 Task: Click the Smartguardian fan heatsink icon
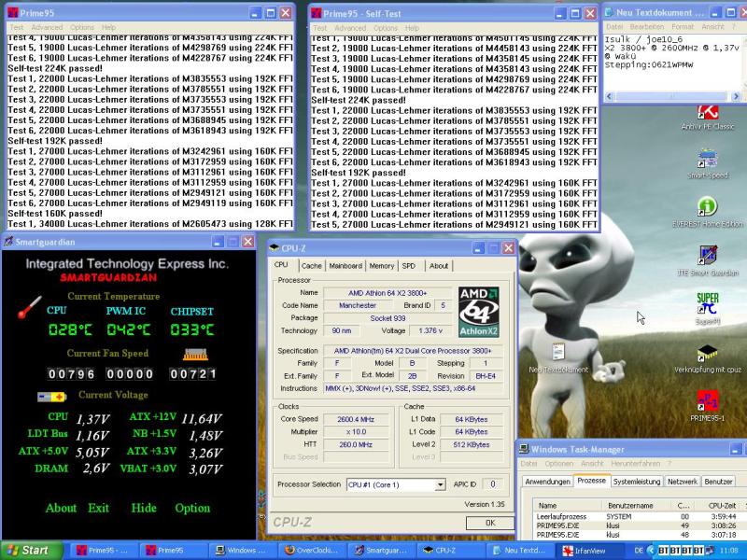point(195,355)
